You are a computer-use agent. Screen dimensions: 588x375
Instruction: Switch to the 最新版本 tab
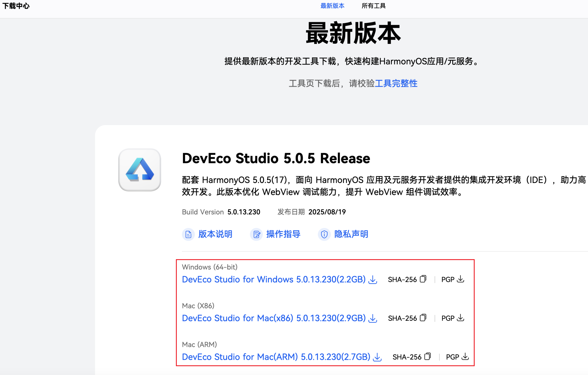tap(332, 6)
